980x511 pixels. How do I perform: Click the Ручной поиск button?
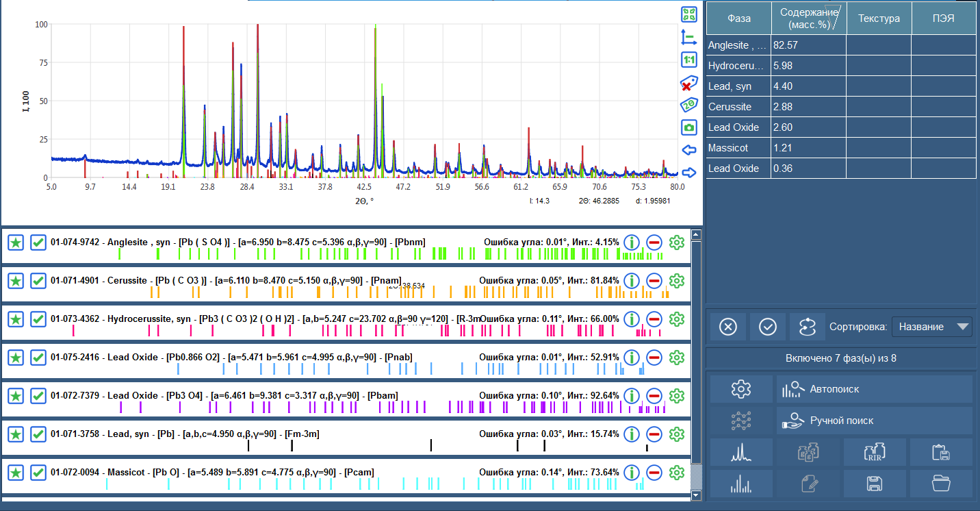tap(874, 421)
